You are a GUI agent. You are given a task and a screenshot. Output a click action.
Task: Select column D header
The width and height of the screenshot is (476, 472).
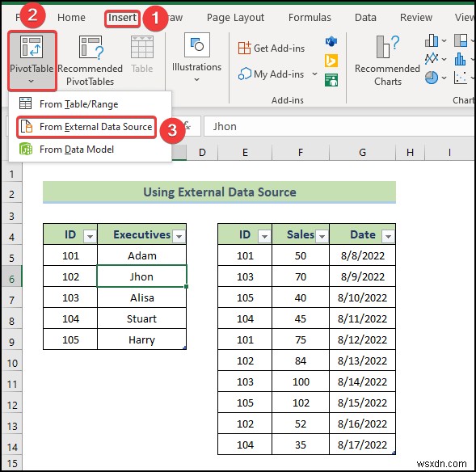tap(202, 153)
